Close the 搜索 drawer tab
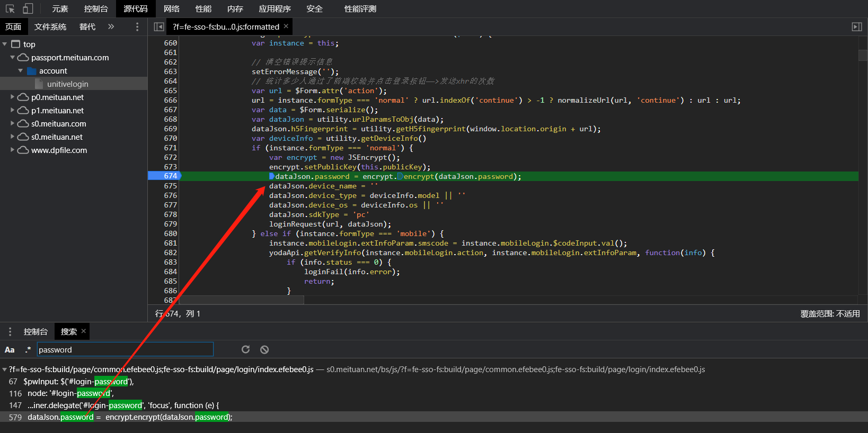This screenshot has width=868, height=433. pos(83,331)
